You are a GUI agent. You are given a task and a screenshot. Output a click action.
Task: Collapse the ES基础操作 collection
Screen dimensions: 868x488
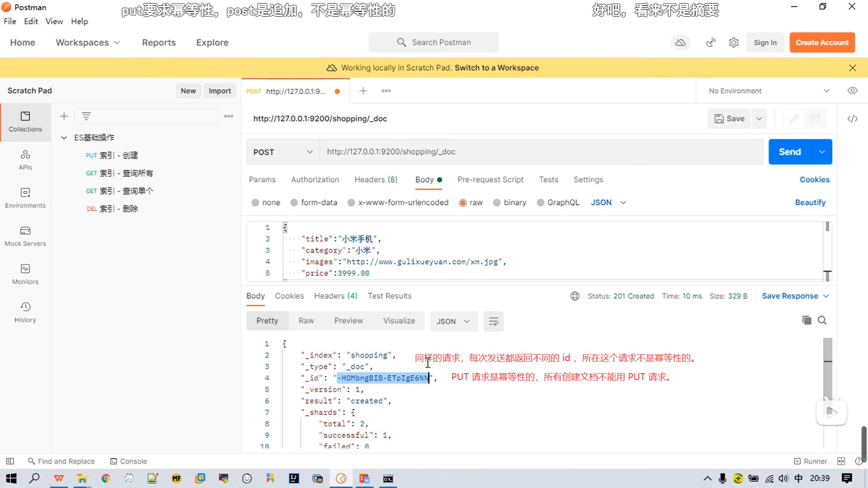64,137
